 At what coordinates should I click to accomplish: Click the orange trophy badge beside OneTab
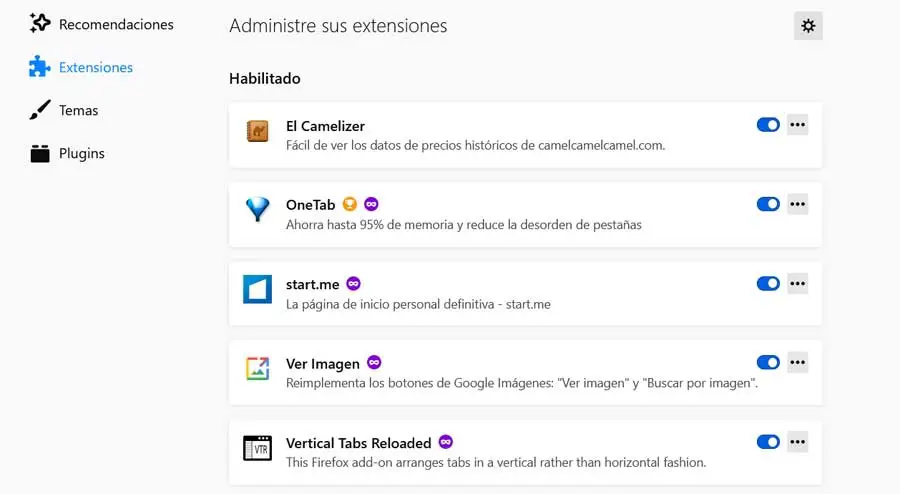coord(350,204)
